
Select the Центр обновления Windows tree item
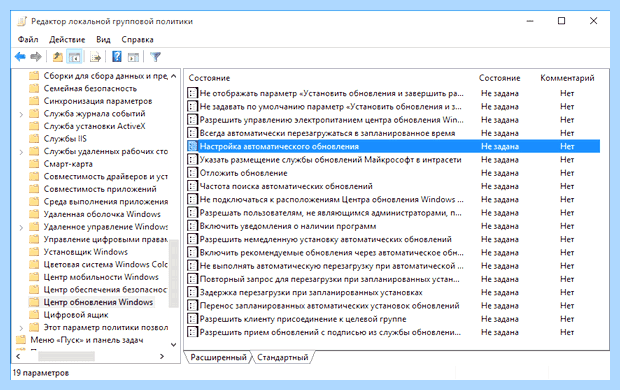click(98, 302)
